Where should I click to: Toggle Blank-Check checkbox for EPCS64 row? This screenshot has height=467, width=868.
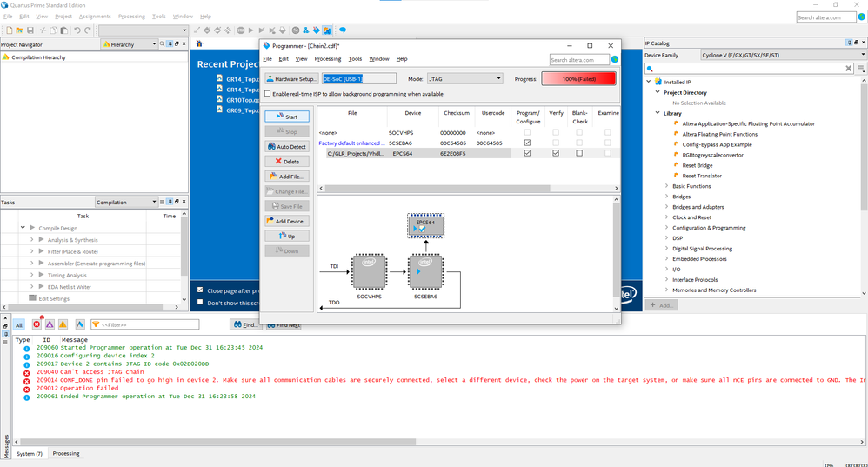[580, 153]
